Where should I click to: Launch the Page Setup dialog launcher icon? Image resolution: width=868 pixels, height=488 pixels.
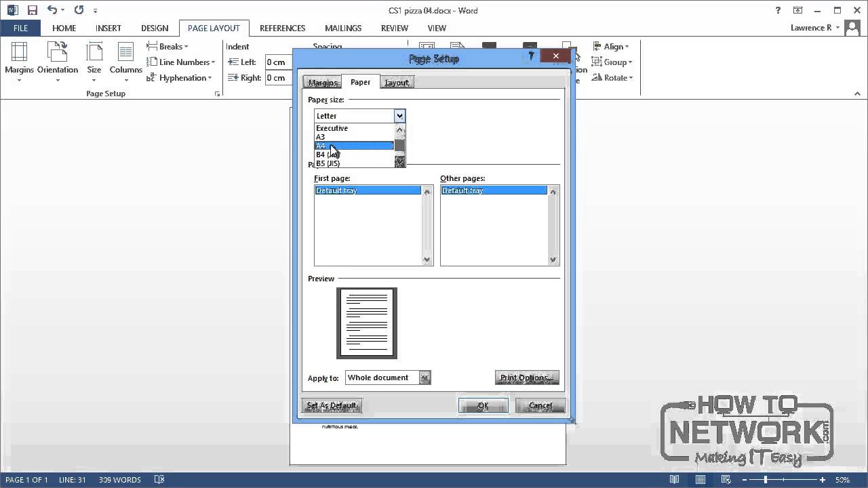pos(217,94)
